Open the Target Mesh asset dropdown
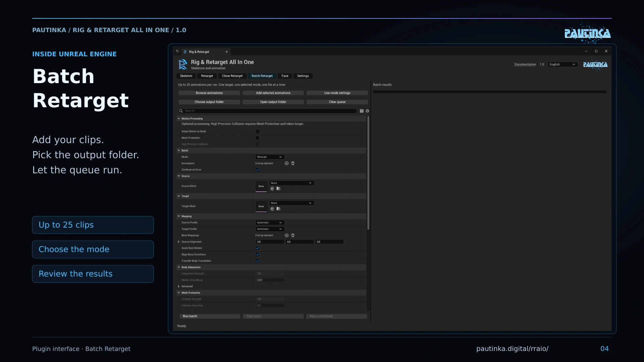 (x=291, y=203)
